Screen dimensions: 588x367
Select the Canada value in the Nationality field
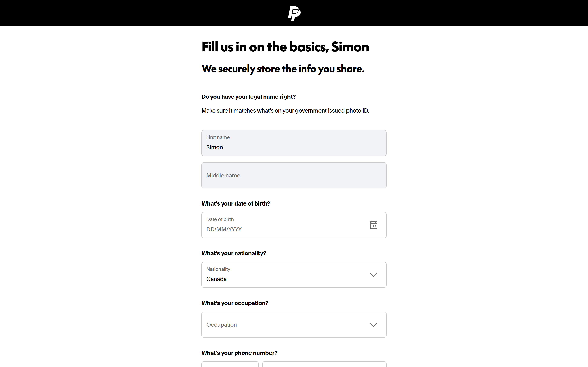(x=216, y=279)
